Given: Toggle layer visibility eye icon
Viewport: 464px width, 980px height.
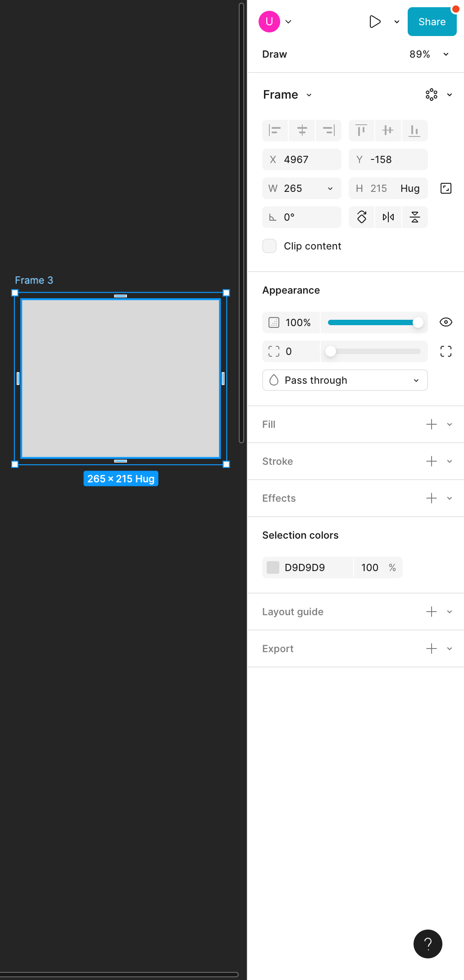Looking at the screenshot, I should coord(446,322).
